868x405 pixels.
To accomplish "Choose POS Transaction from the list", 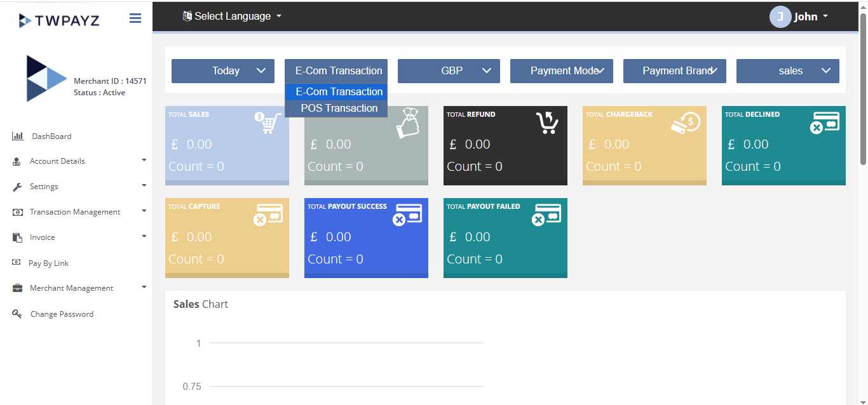I will pos(339,109).
